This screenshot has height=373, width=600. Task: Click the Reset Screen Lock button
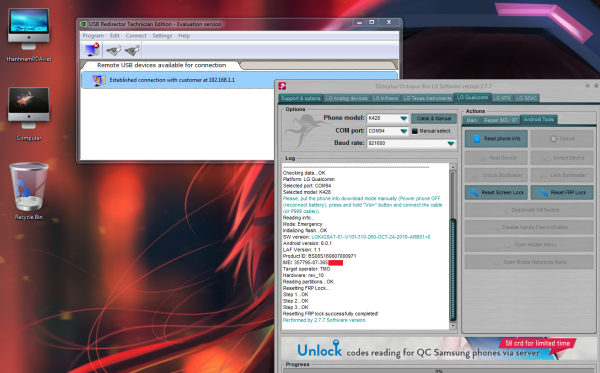496,192
